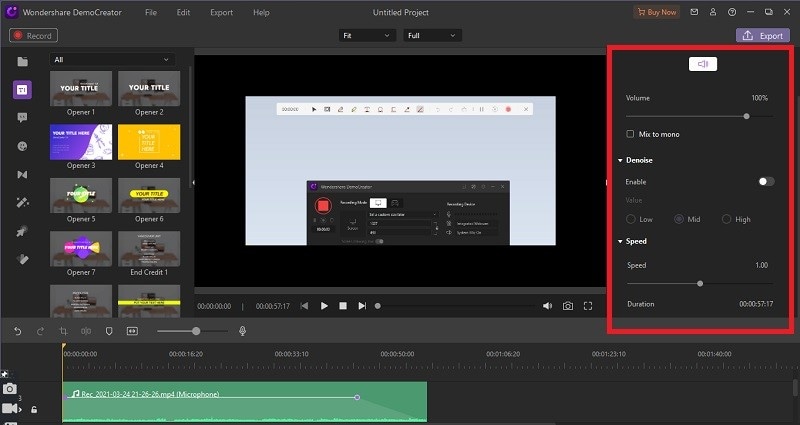Open the effects magic wand icon
The width and height of the screenshot is (800, 425).
22,203
